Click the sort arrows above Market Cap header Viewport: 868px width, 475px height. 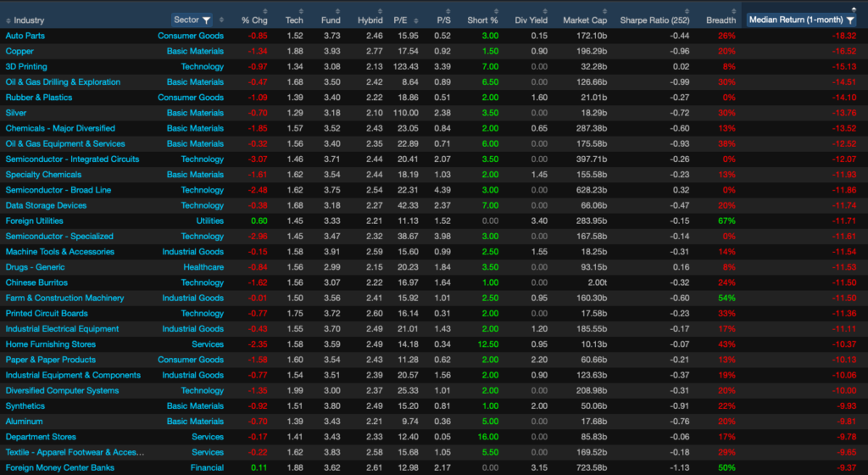pyautogui.click(x=604, y=11)
